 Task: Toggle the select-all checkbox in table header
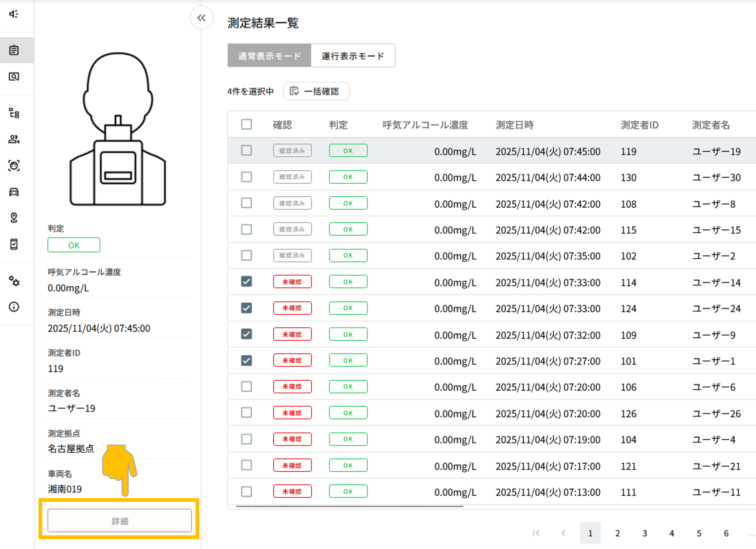(x=246, y=124)
